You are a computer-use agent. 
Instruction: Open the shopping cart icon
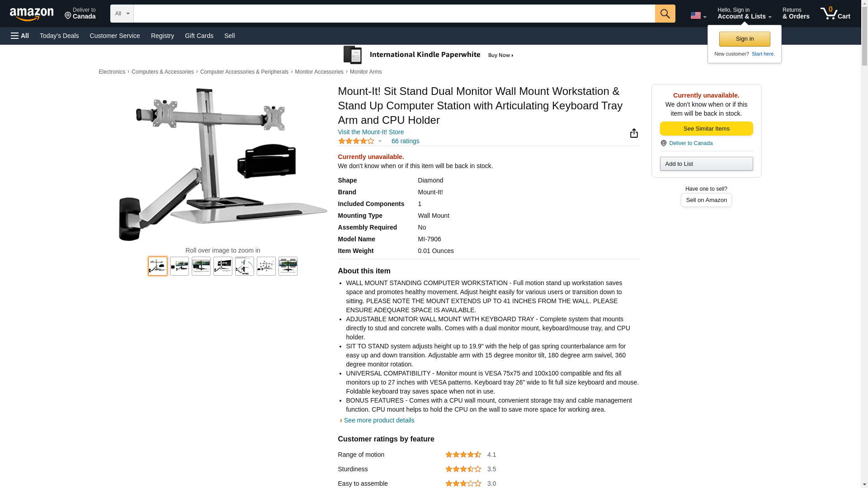click(x=835, y=14)
